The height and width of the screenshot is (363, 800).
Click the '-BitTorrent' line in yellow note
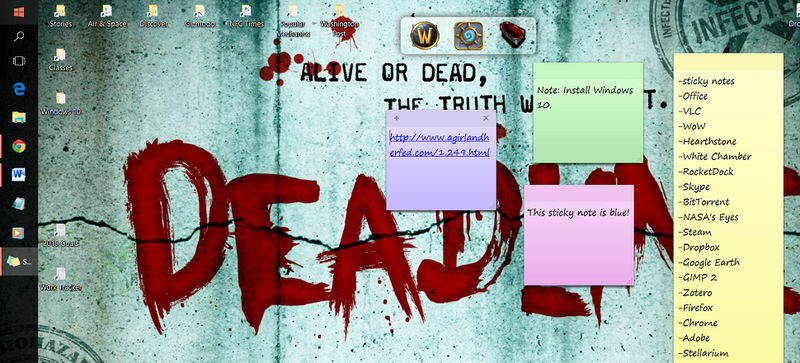point(704,202)
